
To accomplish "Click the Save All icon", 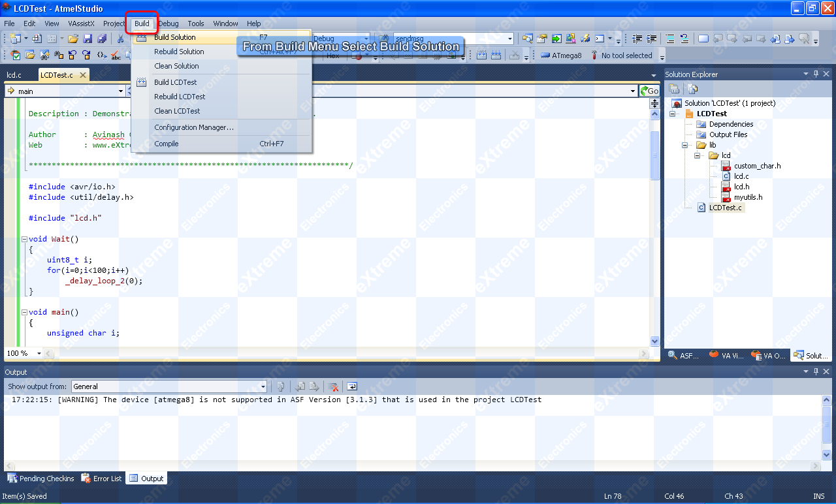I will (x=101, y=39).
